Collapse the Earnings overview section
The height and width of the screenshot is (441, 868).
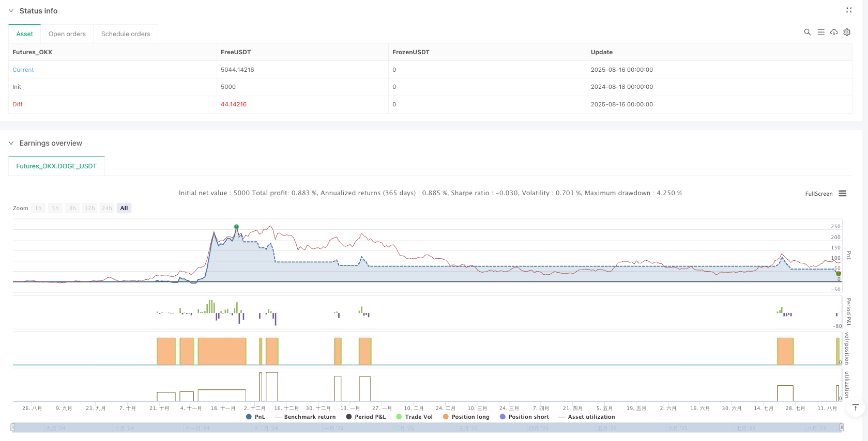11,143
